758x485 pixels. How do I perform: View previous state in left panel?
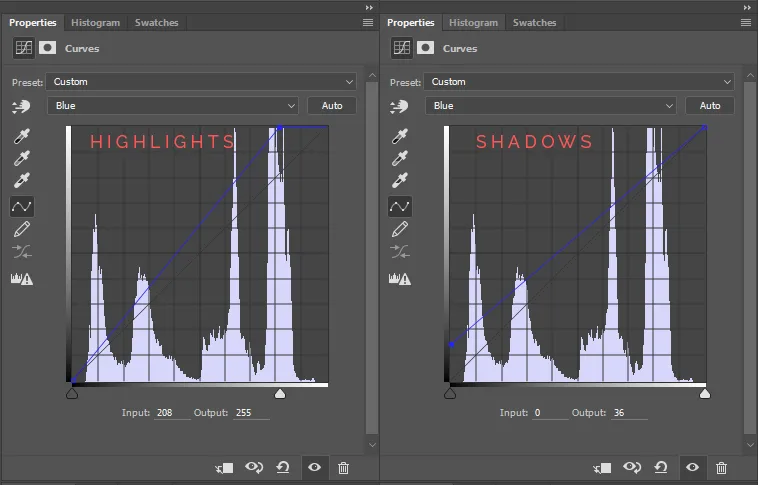click(254, 467)
